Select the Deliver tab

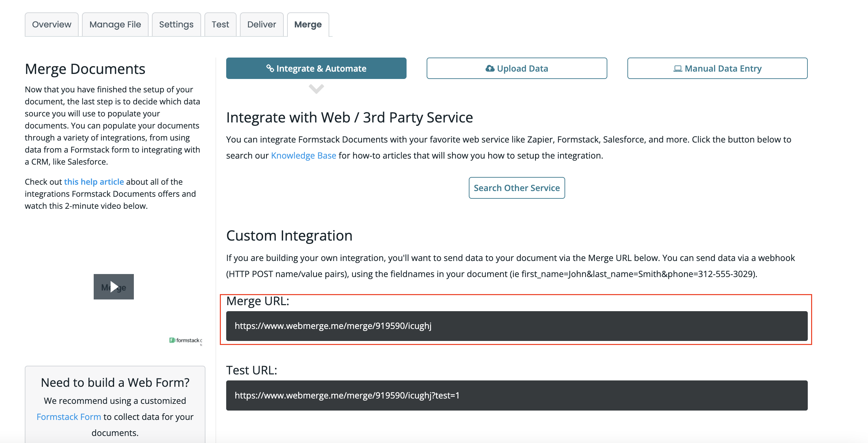[x=261, y=24]
